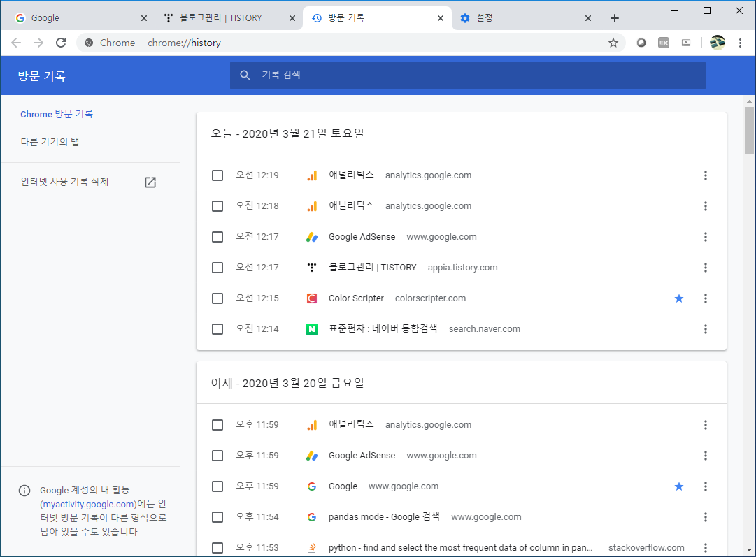Click the media control toolbar icon
The width and height of the screenshot is (756, 557).
point(686,43)
